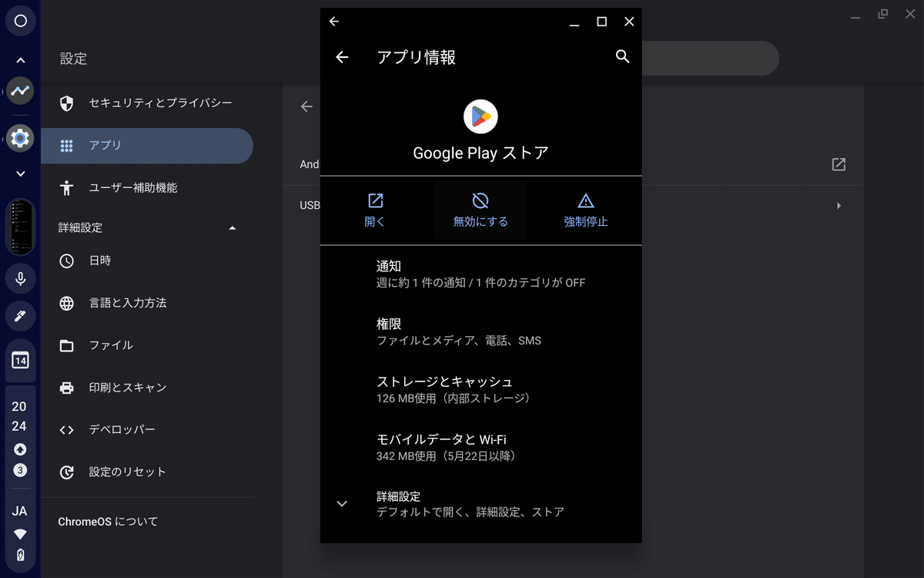Open the notification counter showing 3
Screen dimensions: 924x578
(x=21, y=470)
